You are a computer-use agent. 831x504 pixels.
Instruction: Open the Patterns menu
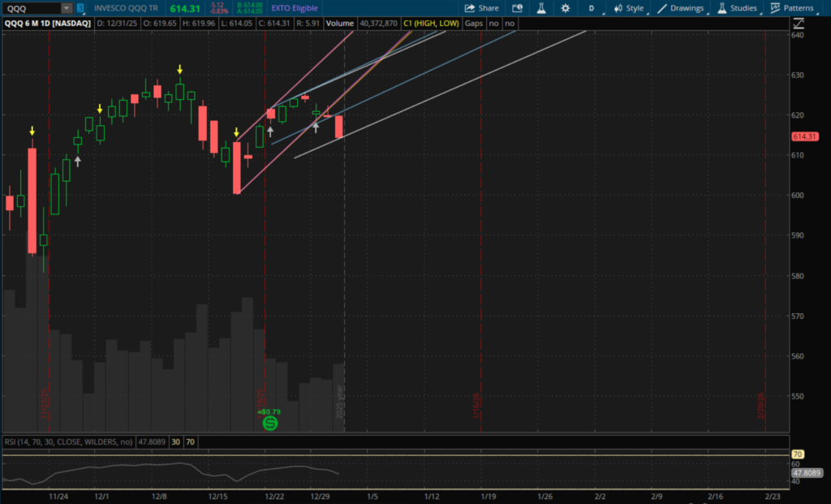pyautogui.click(x=793, y=8)
